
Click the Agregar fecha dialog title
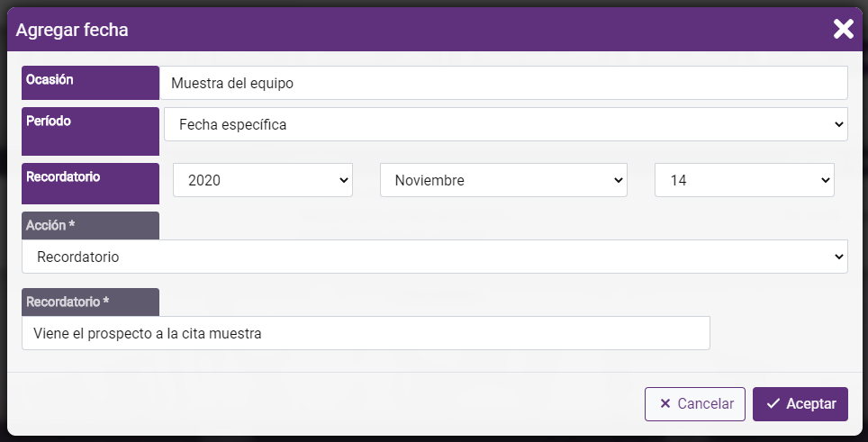pos(72,30)
